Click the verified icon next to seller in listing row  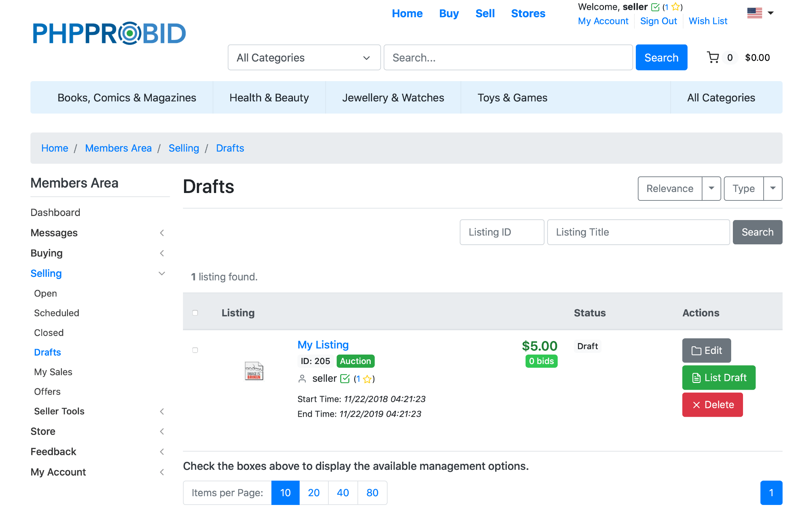point(345,379)
